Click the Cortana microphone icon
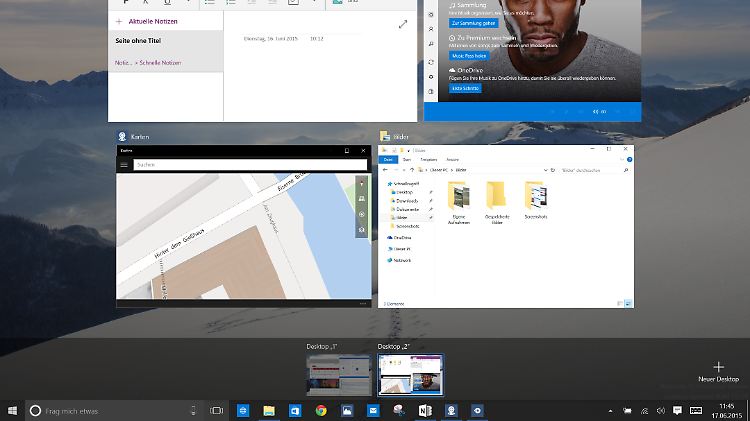The image size is (750, 421). pos(193,410)
